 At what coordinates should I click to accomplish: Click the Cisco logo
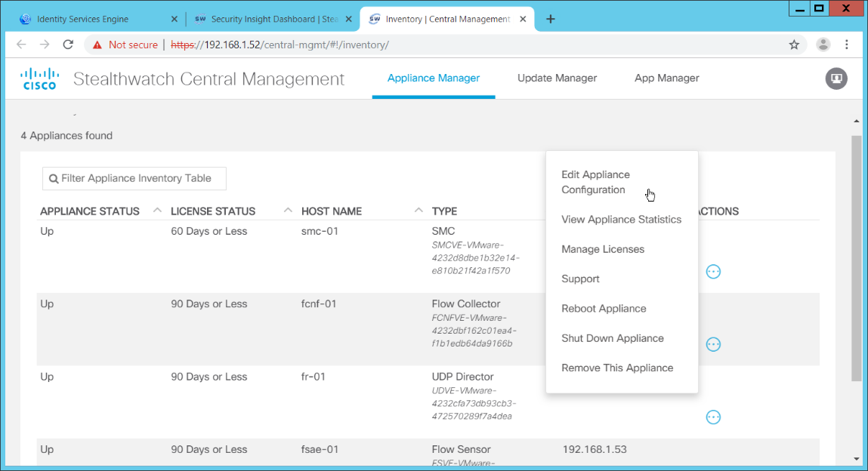coord(39,78)
